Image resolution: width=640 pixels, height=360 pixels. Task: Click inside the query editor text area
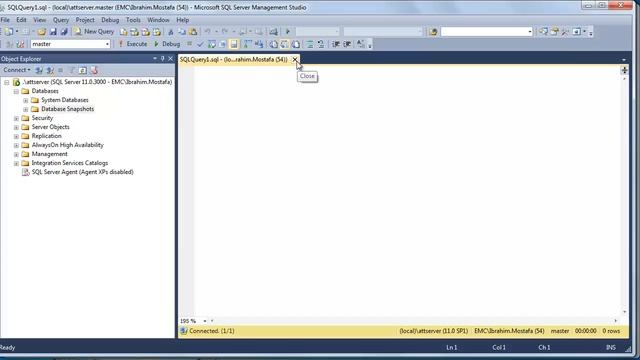coord(406,190)
